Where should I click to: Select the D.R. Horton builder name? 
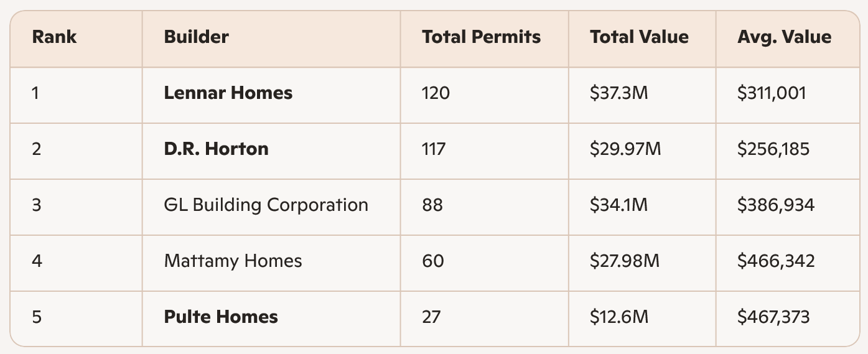pos(216,149)
